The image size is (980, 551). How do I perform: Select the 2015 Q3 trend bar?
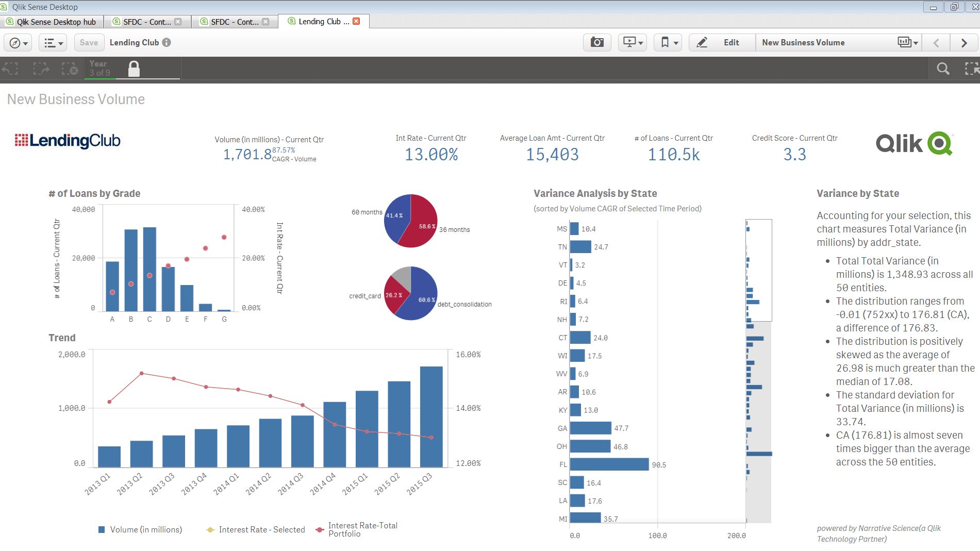[x=431, y=416]
